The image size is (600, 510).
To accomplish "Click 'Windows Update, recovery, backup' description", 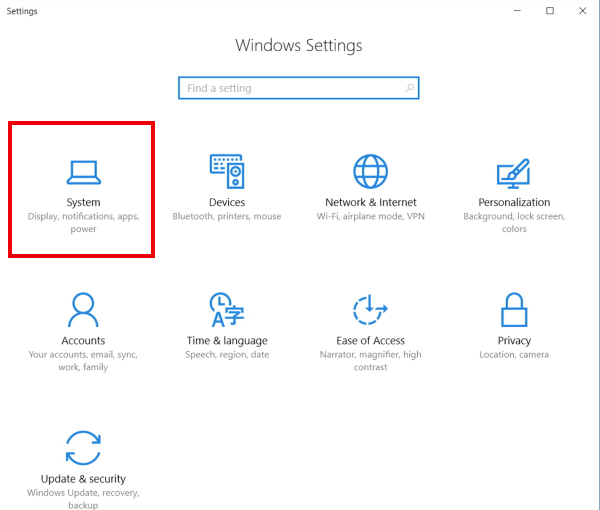I will [x=83, y=499].
